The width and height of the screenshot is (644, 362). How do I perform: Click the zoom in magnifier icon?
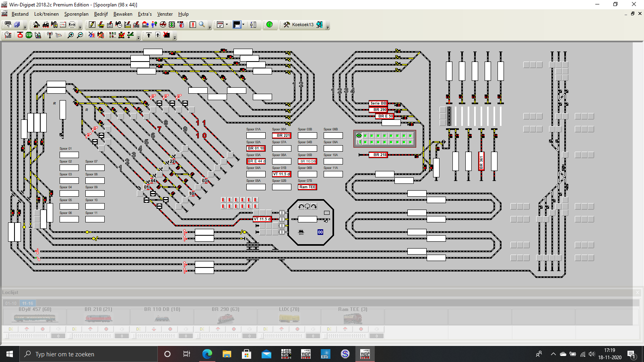(71, 35)
